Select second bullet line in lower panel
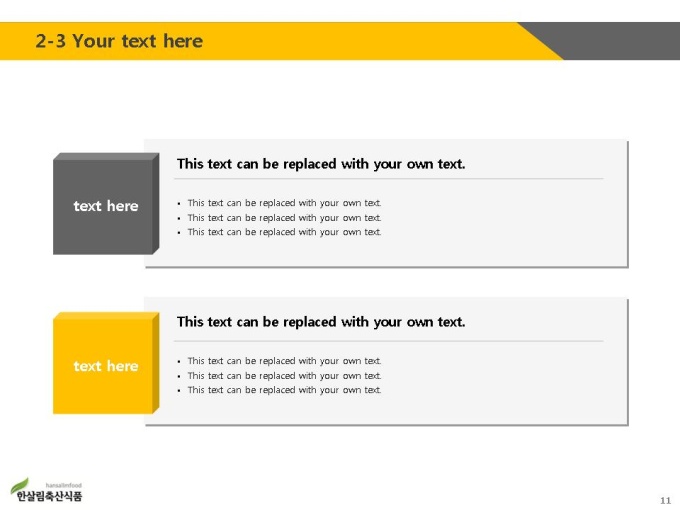This screenshot has height=510, width=680. point(284,376)
